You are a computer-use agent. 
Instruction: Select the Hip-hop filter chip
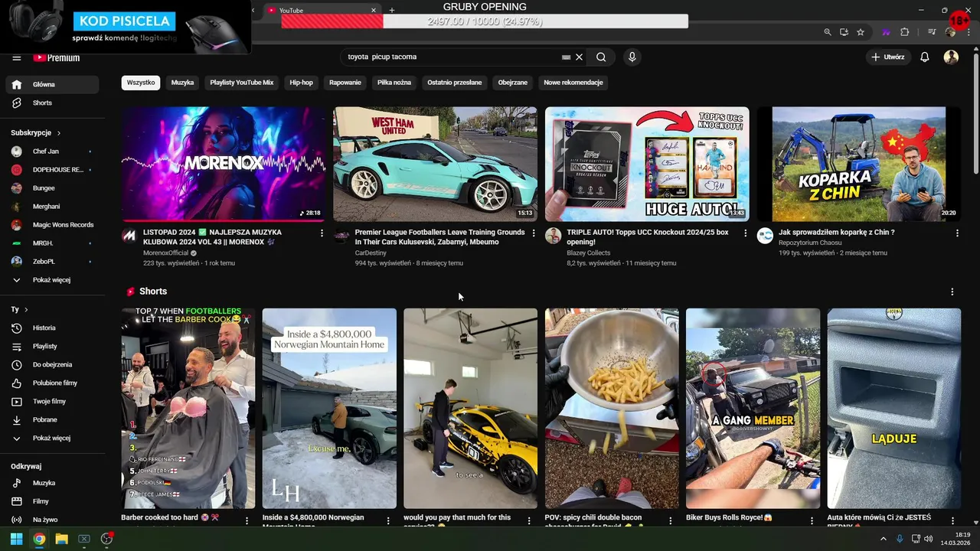click(301, 83)
